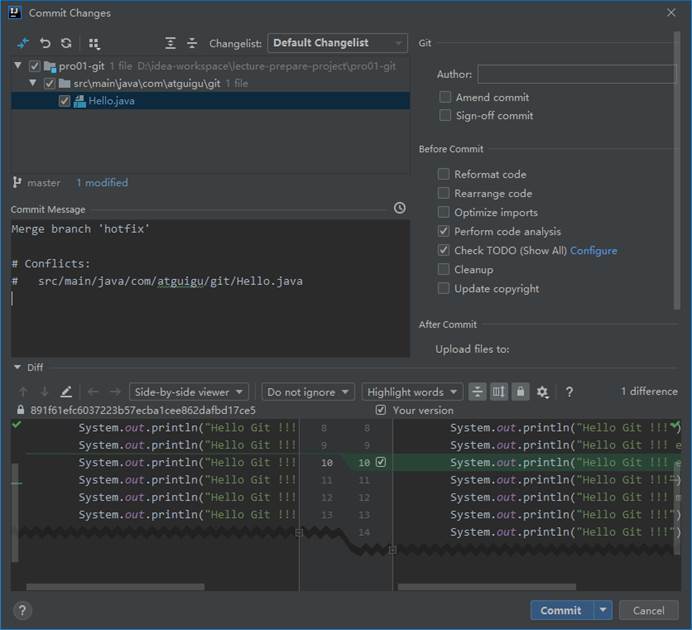Click the Collapse All icon
Image resolution: width=692 pixels, height=630 pixels.
[x=192, y=43]
